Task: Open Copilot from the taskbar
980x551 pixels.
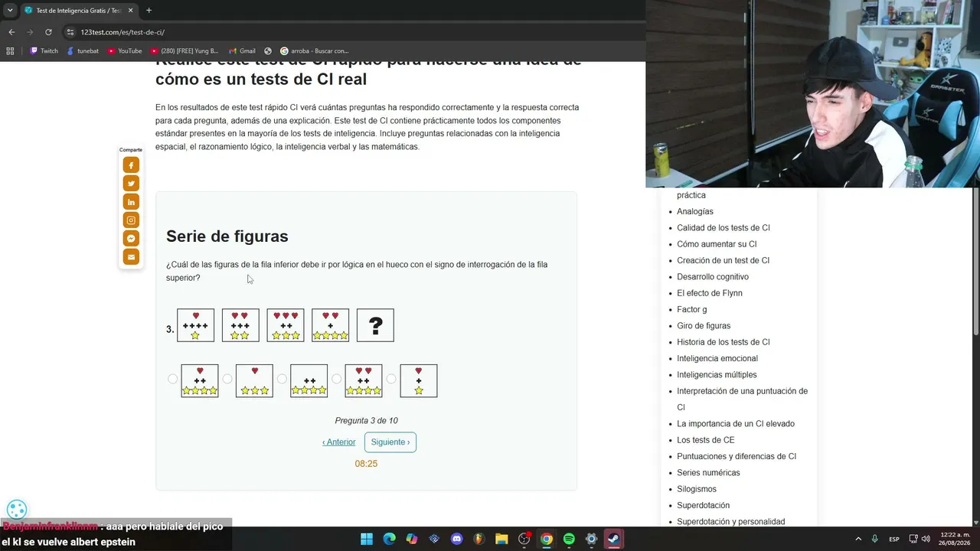Action: (x=412, y=539)
